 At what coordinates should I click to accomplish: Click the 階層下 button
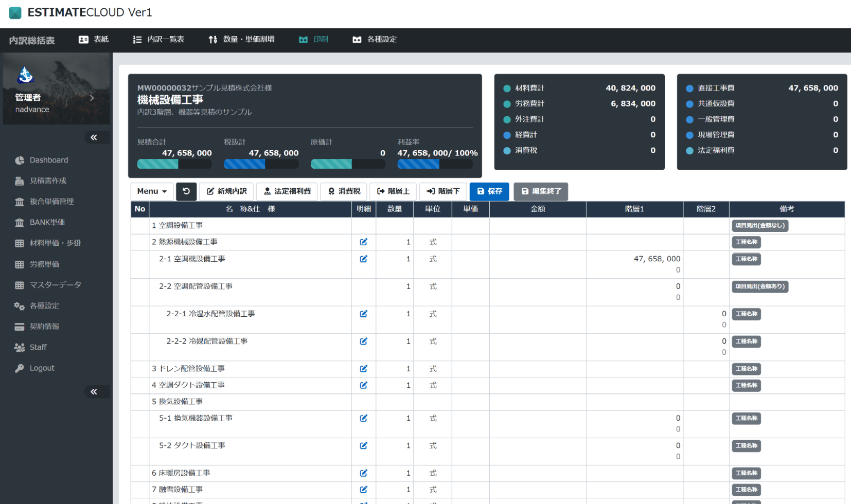tap(443, 191)
